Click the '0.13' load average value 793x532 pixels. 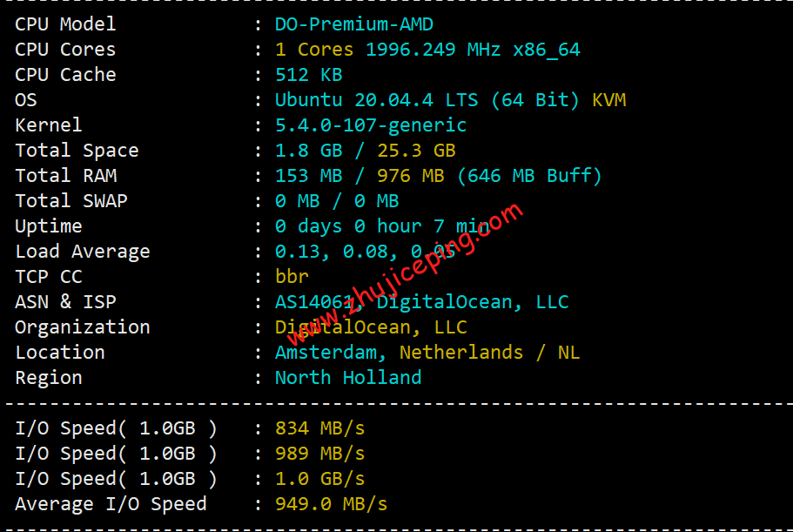coord(298,252)
